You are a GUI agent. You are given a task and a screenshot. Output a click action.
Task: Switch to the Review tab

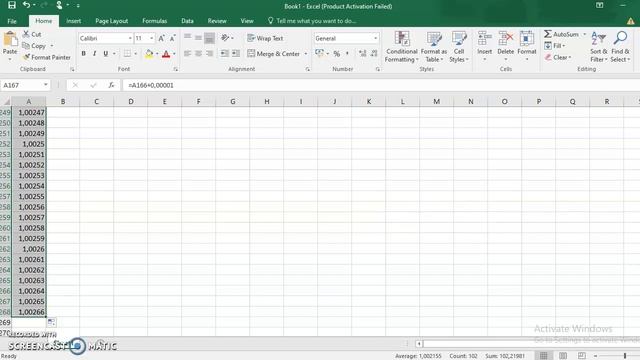(x=217, y=21)
